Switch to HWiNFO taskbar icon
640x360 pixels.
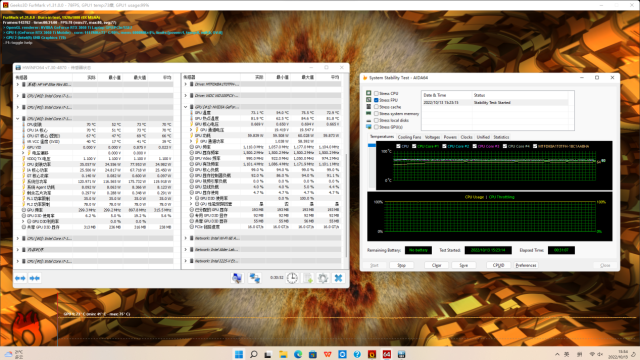[x=401, y=354]
